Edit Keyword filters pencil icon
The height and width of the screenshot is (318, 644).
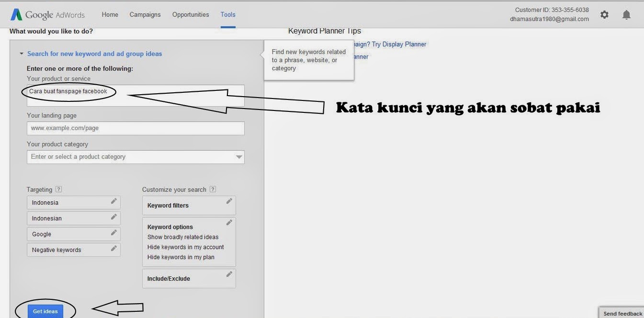pos(229,201)
